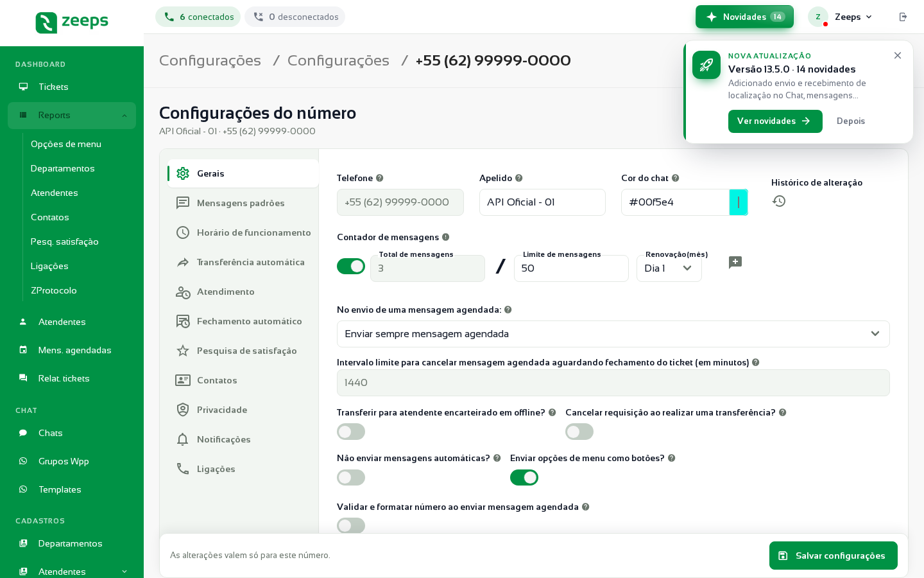
Task: Open Zeeps user account dropdown
Action: pos(841,17)
